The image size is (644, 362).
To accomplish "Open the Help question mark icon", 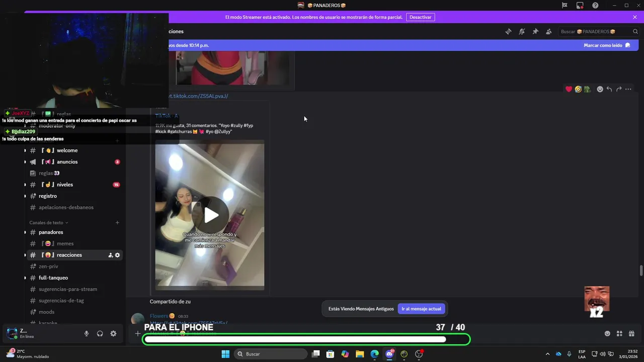I will [596, 5].
